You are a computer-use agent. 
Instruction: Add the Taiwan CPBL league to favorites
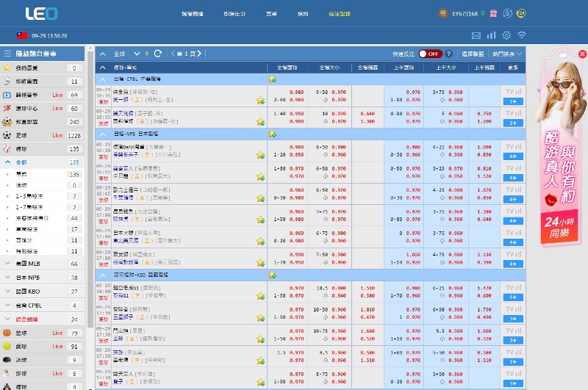click(x=273, y=79)
